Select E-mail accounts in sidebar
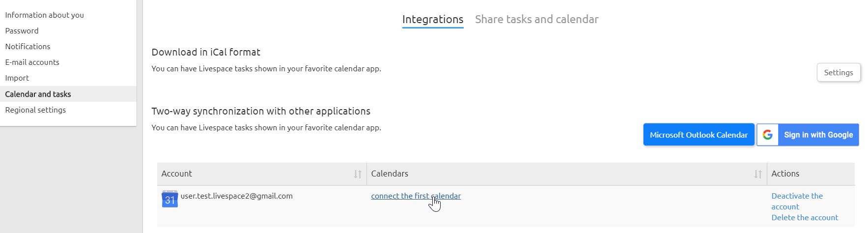Viewport: 868px width, 233px height. pos(32,62)
